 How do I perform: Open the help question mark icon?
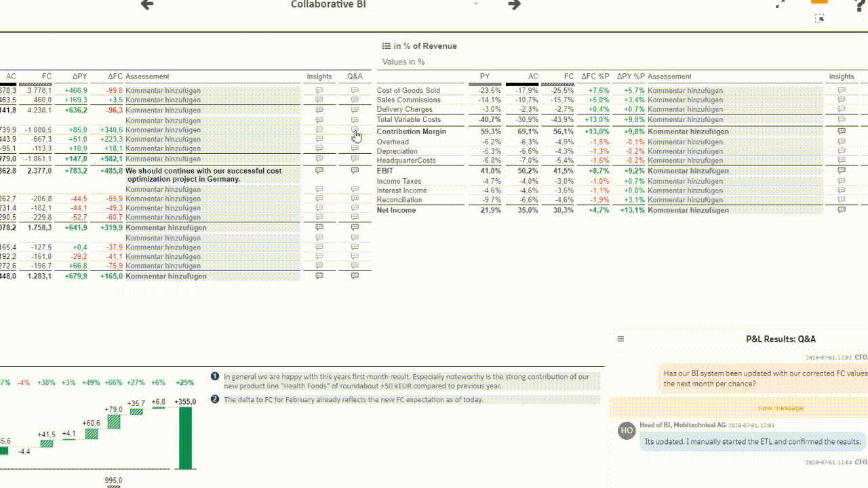click(x=860, y=4)
